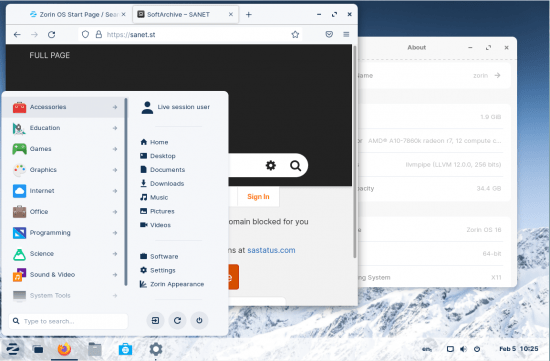
Task: Reload the sanet.st page
Action: click(52, 34)
